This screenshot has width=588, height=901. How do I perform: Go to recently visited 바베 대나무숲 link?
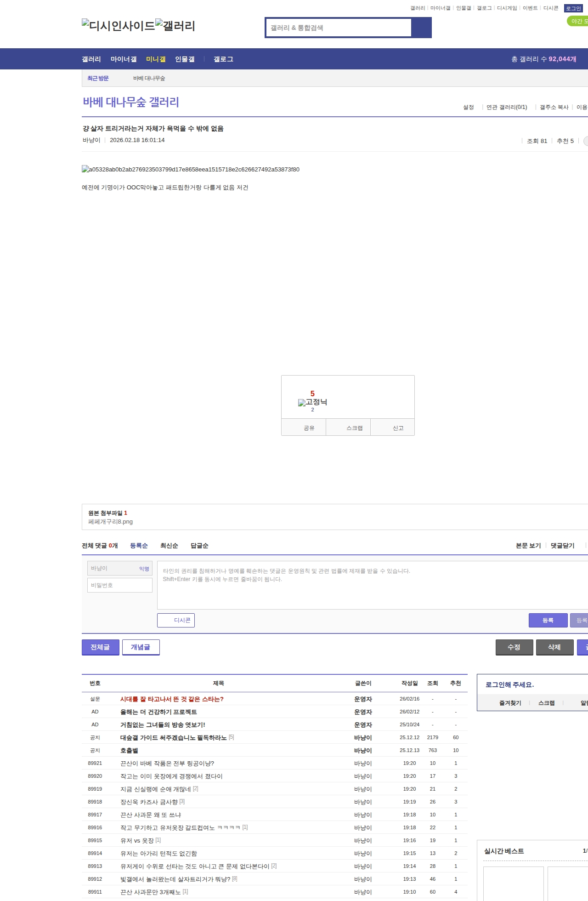point(149,78)
